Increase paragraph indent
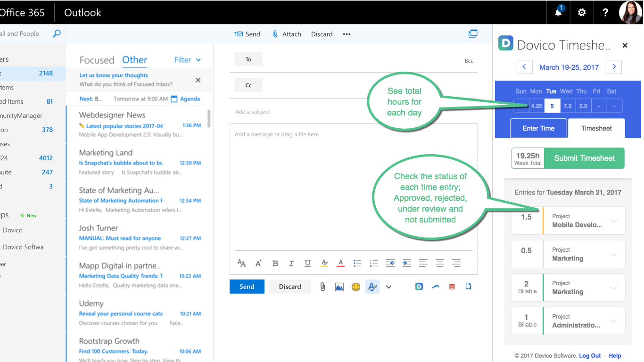 pos(407,263)
